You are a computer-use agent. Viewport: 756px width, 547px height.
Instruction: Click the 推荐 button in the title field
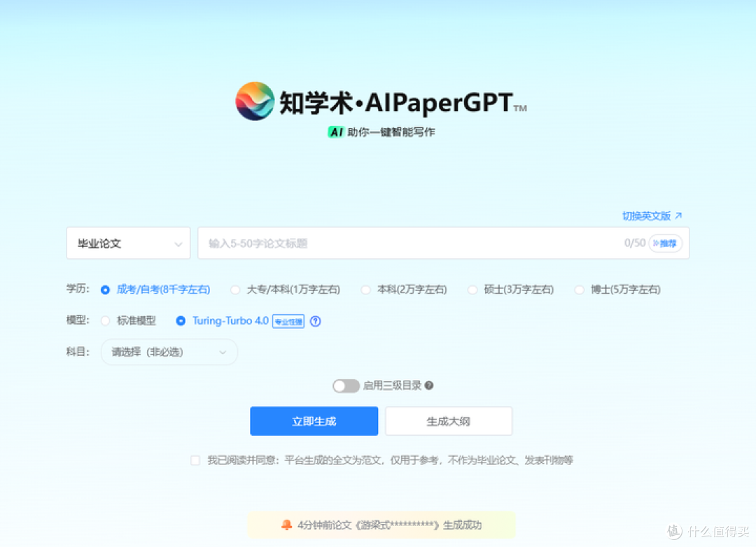tap(665, 243)
